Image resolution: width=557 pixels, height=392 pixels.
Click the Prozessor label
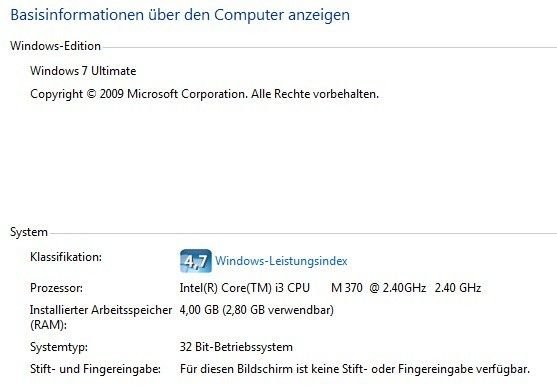click(x=56, y=288)
